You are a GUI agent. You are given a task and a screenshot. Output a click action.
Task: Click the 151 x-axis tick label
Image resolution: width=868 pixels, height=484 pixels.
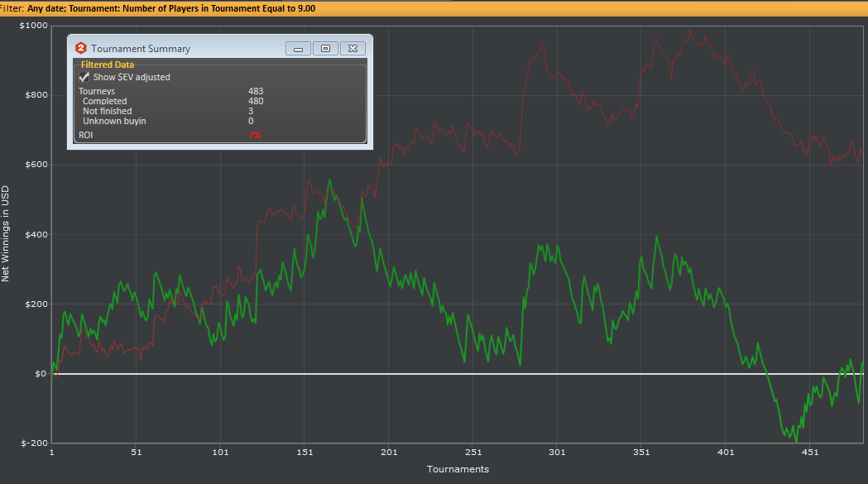(x=305, y=453)
